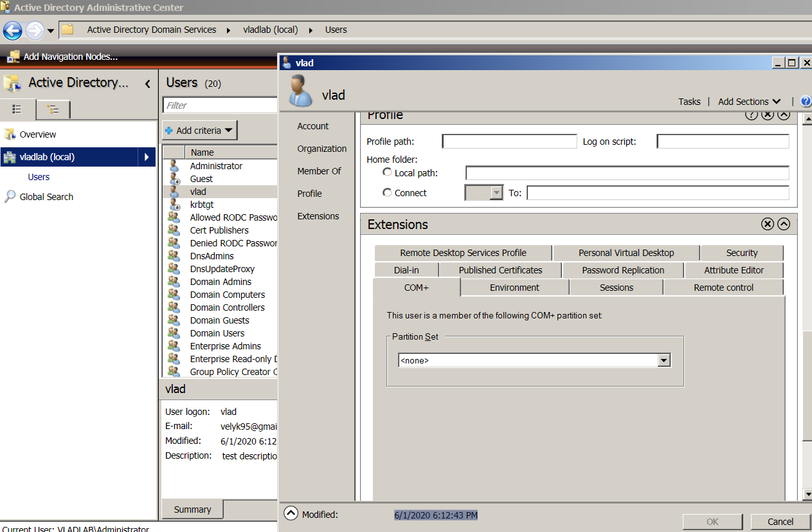The image size is (812, 532).
Task: Open Global Search
Action: point(46,197)
